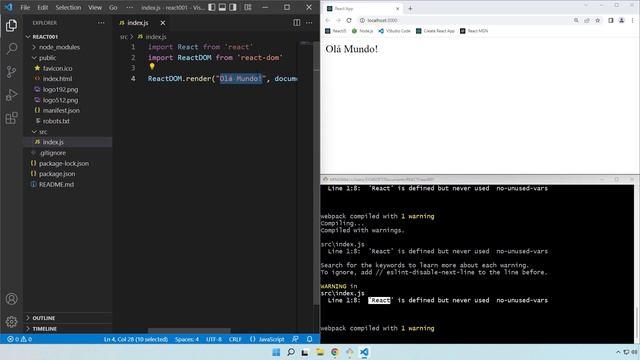Click the feedback icon in status bar
Screen dimensions: 640x360
click(296, 339)
